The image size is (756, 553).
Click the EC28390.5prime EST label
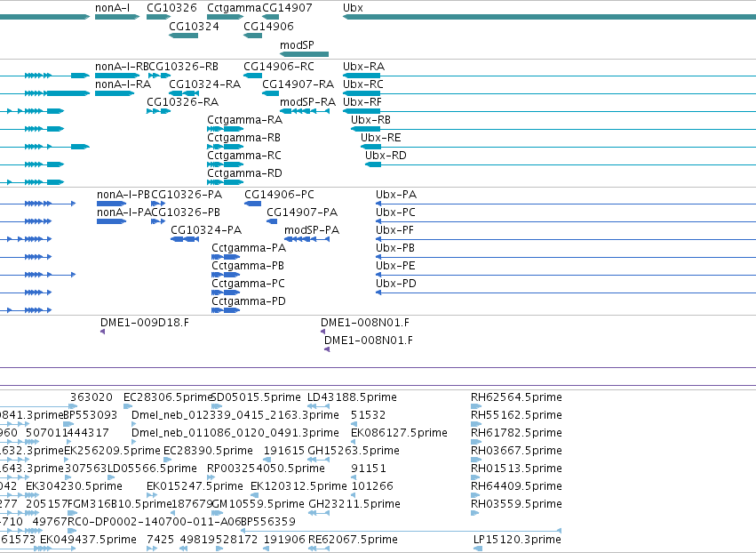coord(208,451)
